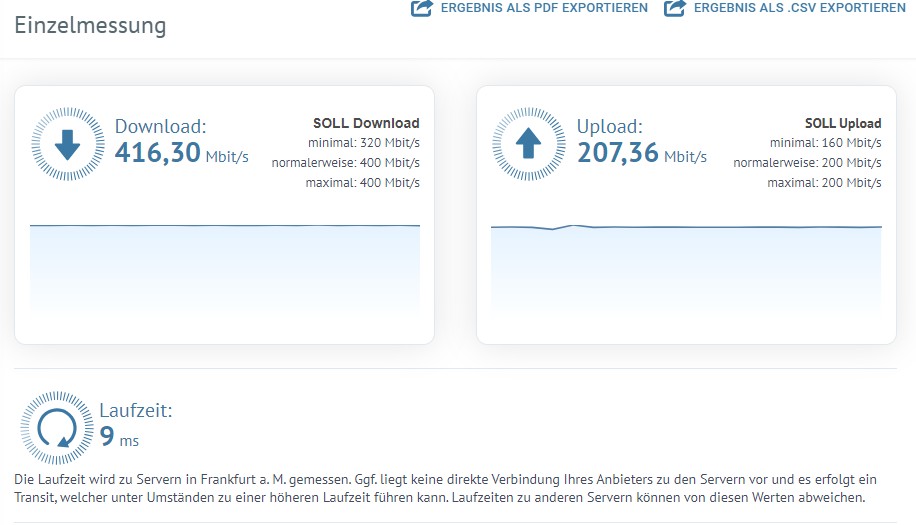Click the 9 ms latency value

click(x=119, y=438)
